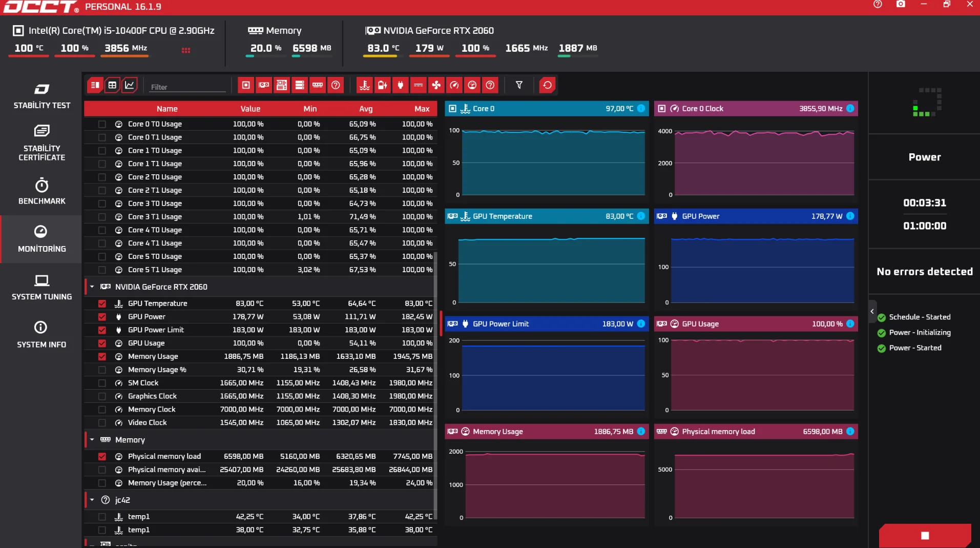The image size is (980, 548).
Task: Open info for the GPU Temperature graph
Action: [641, 216]
